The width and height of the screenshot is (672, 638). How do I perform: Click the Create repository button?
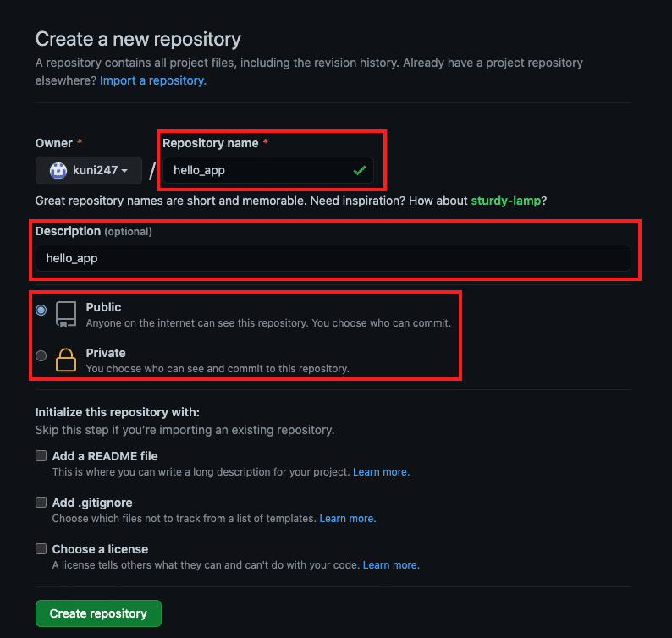98,613
